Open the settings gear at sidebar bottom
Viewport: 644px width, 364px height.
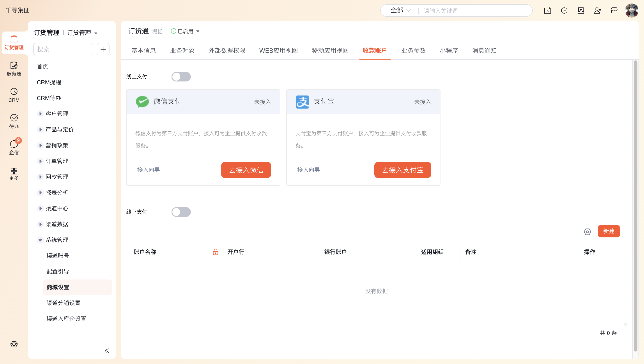click(x=14, y=344)
